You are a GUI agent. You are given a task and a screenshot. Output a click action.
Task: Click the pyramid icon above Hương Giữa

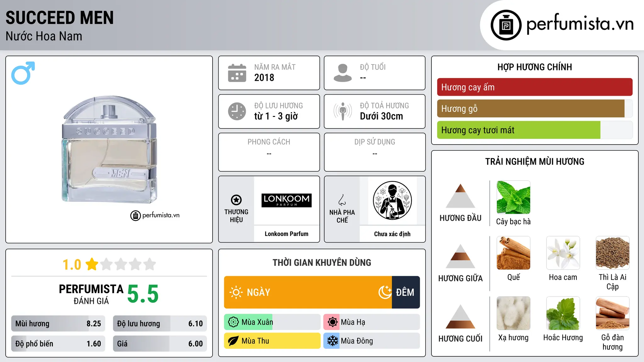click(x=460, y=256)
